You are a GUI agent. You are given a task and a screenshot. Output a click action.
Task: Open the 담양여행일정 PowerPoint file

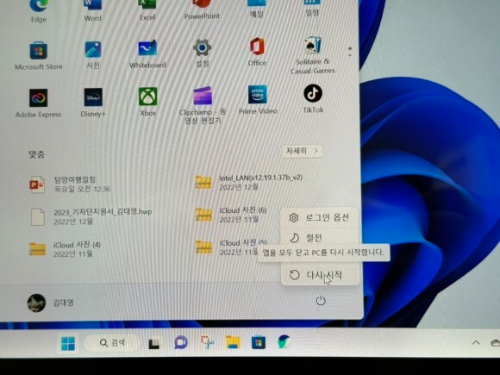pyautogui.click(x=70, y=184)
